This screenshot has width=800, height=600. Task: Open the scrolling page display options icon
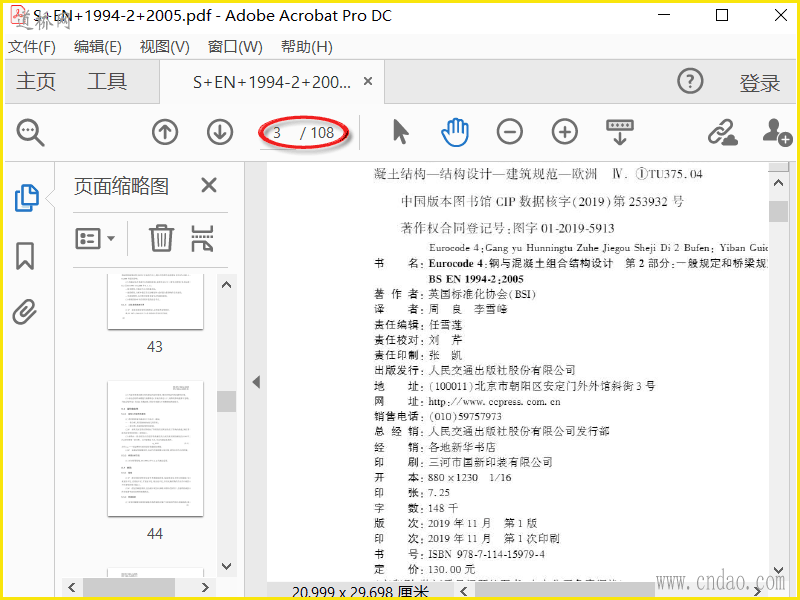(620, 132)
